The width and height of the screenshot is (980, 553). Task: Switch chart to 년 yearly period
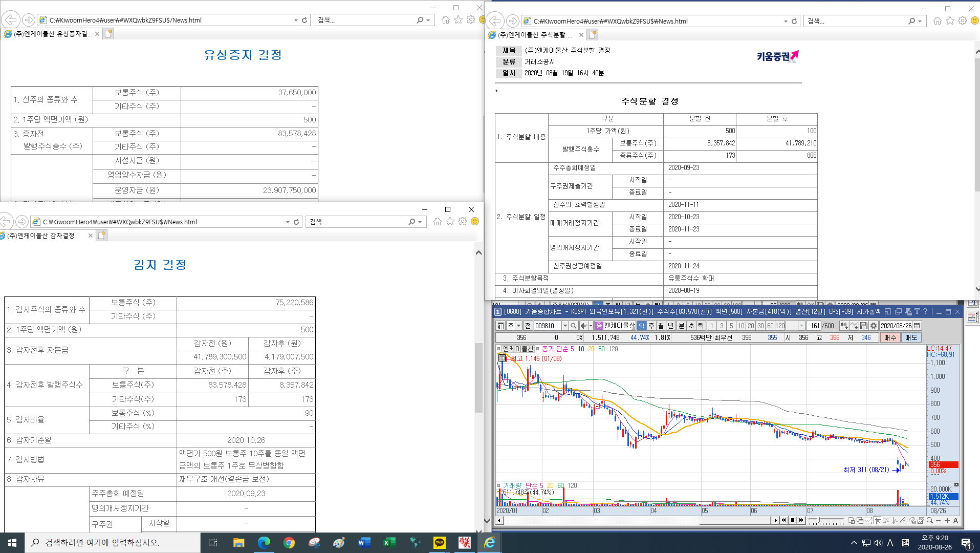click(671, 326)
